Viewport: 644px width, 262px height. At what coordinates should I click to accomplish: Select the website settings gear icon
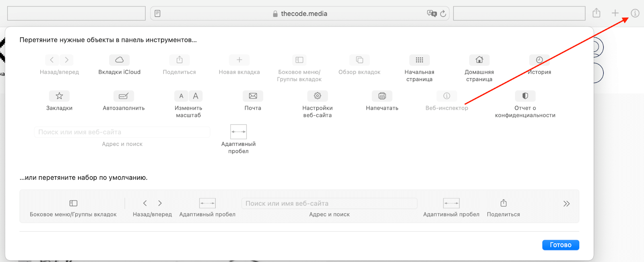318,96
